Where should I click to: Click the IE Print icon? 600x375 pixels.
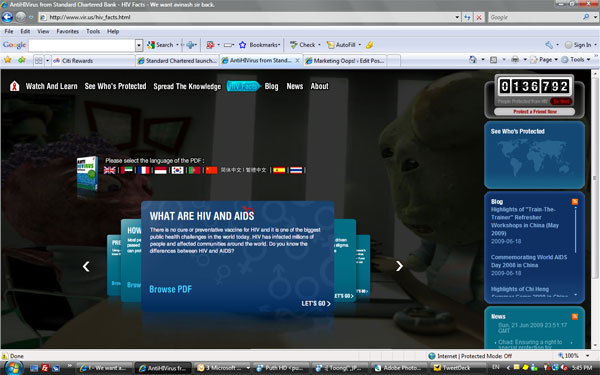tap(515, 60)
